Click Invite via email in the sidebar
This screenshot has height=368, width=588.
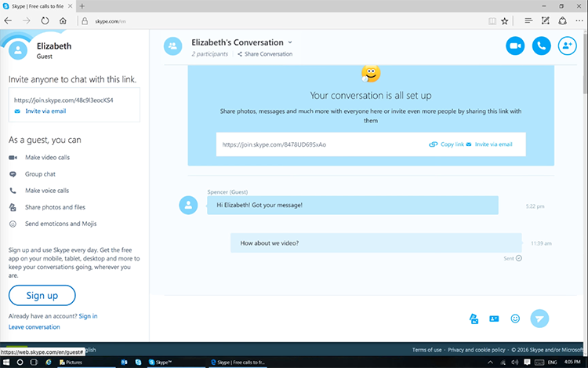point(40,111)
